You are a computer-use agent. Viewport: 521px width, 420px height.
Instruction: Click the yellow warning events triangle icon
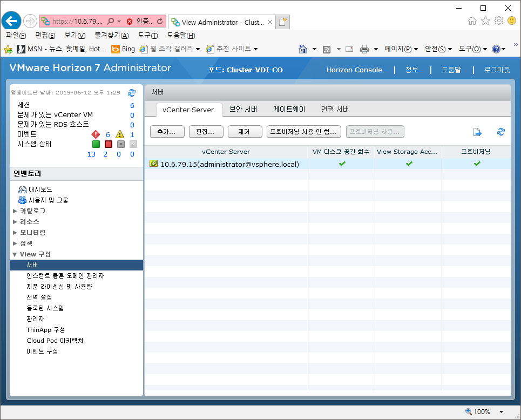point(120,134)
